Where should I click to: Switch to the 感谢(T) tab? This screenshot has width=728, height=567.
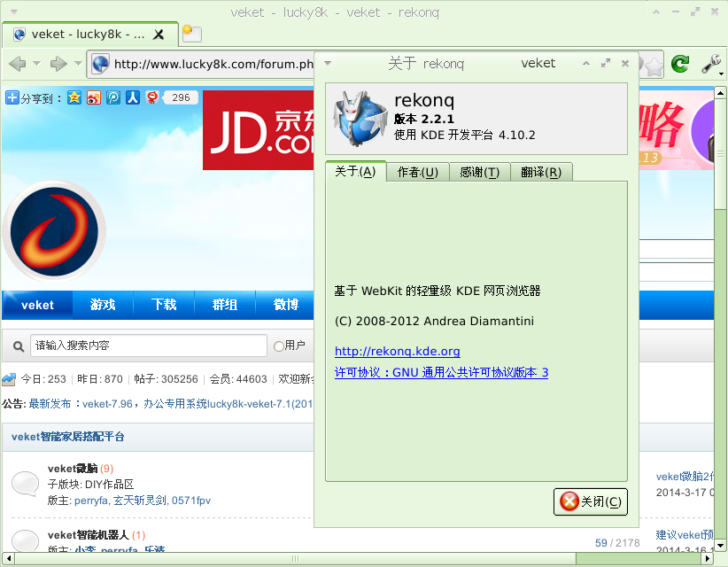(480, 172)
